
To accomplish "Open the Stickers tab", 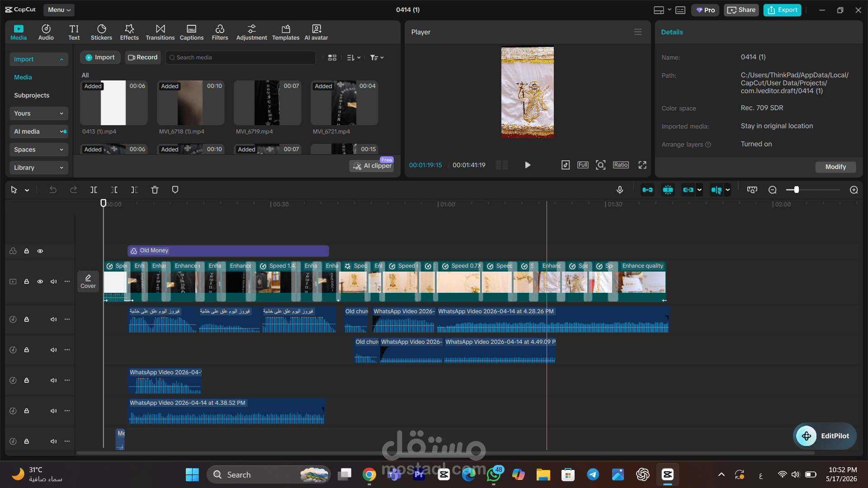I will 101,32.
